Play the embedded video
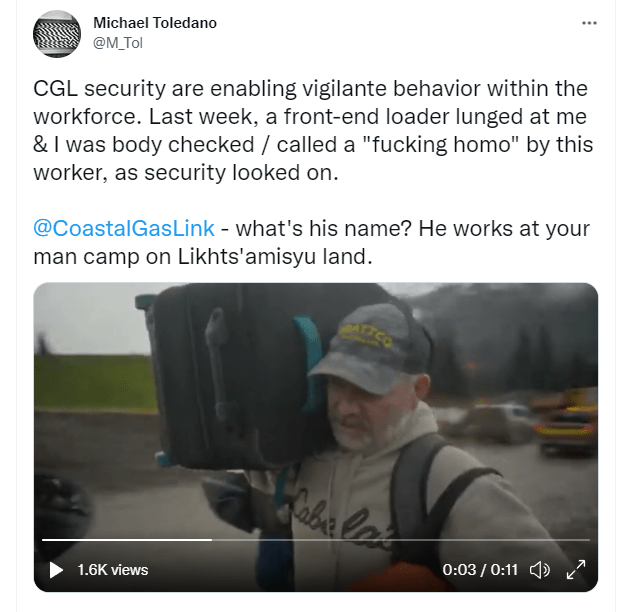The height and width of the screenshot is (612, 624). [x=56, y=570]
